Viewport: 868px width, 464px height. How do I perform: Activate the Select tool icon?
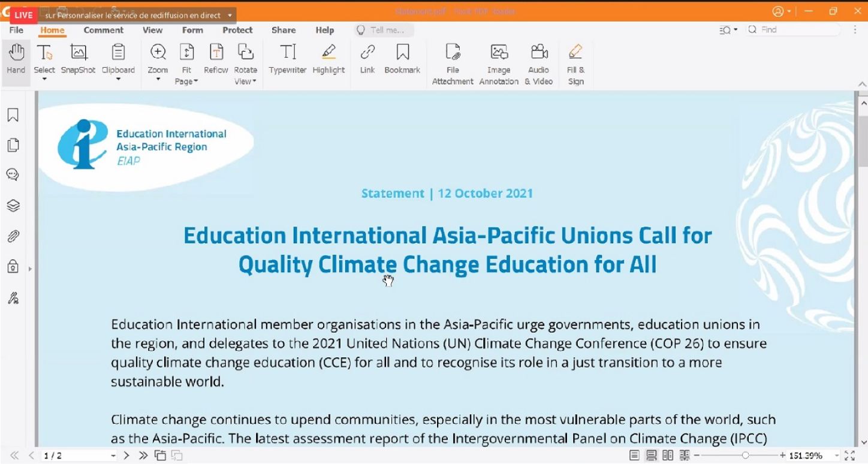[44, 53]
